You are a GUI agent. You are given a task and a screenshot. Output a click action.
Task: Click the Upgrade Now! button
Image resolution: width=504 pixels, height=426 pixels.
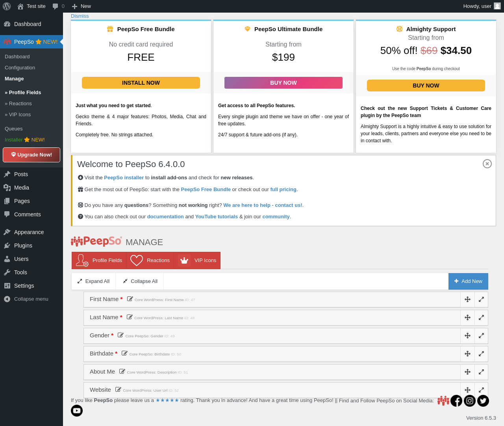[31, 155]
